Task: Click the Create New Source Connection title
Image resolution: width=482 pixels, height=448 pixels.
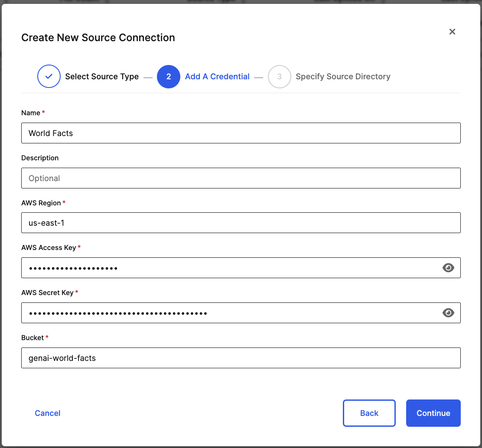Action: click(98, 38)
